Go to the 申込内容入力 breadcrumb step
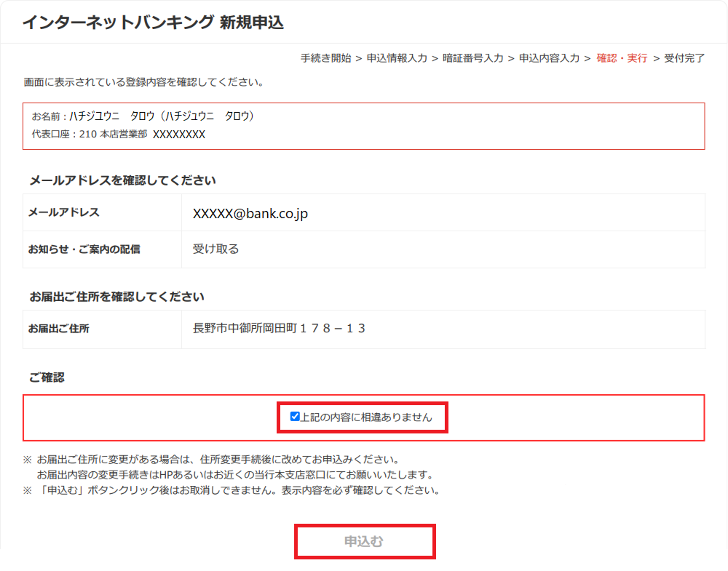This screenshot has height=571, width=728. [549, 58]
